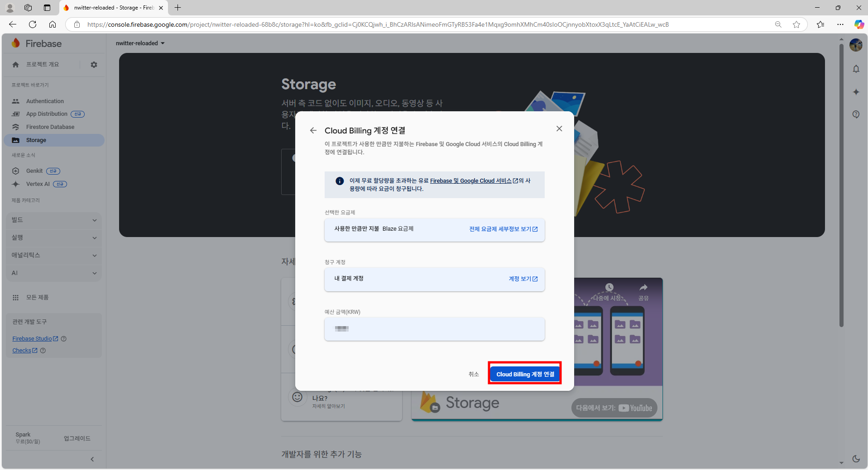Open the user account avatar
Viewport: 868px width, 470px height.
coord(856,45)
